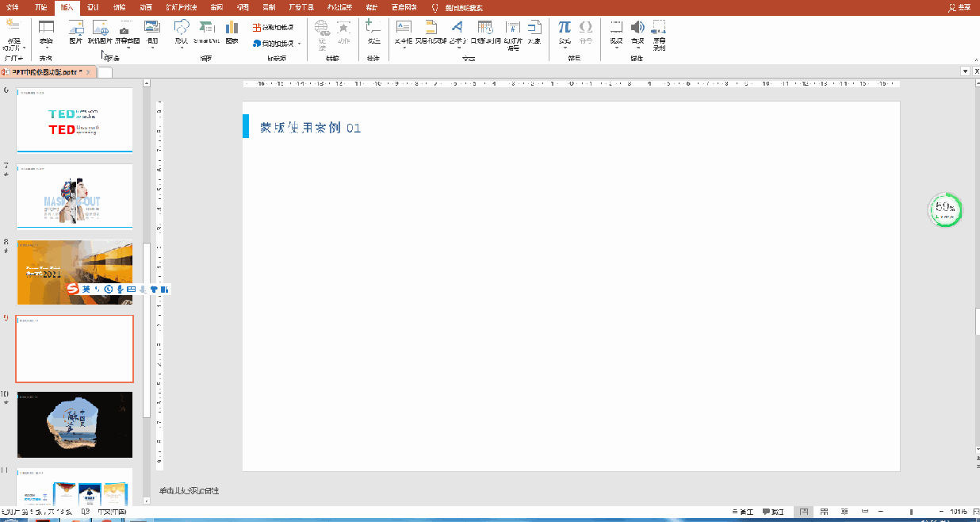Click the Share button at top right
The width and height of the screenshot is (980, 522).
click(959, 7)
